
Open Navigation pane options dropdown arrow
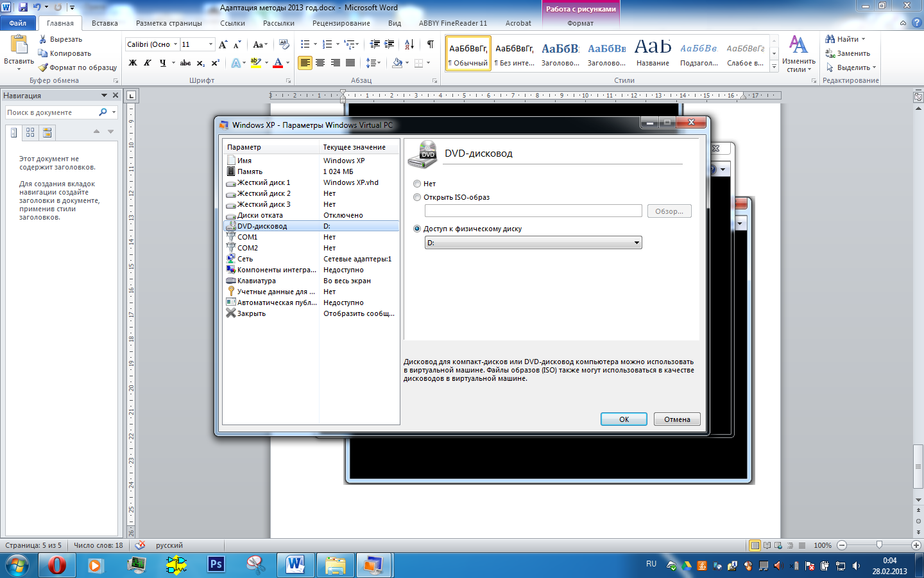point(104,95)
